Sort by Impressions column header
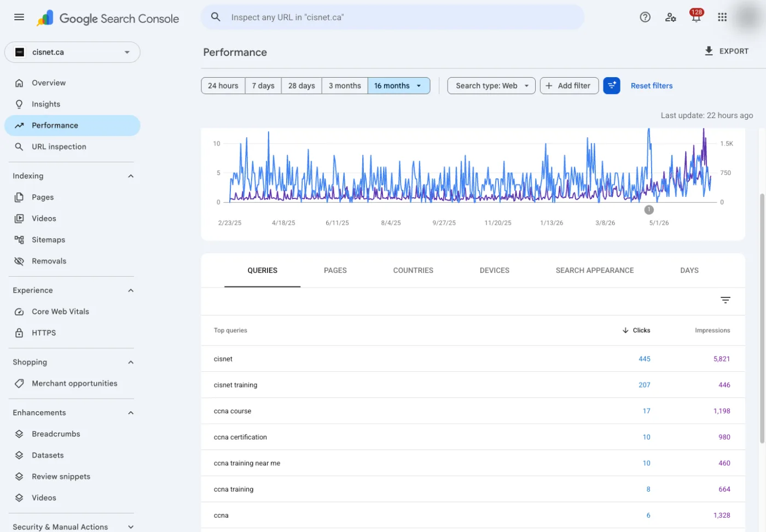 pos(712,330)
